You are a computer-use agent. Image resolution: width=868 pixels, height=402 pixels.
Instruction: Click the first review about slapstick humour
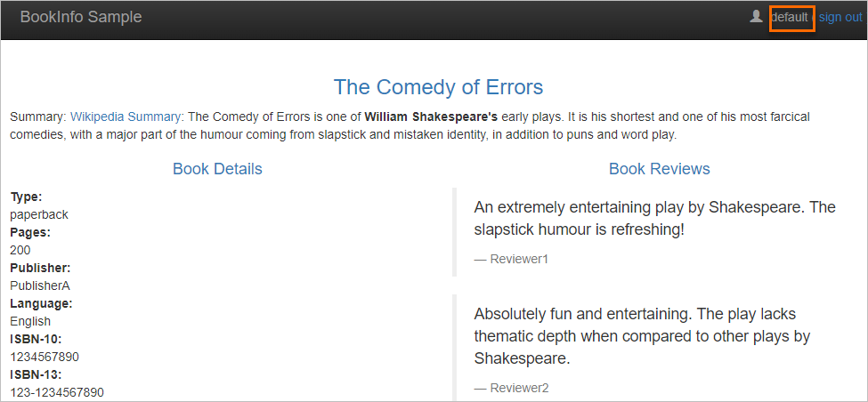tap(654, 218)
